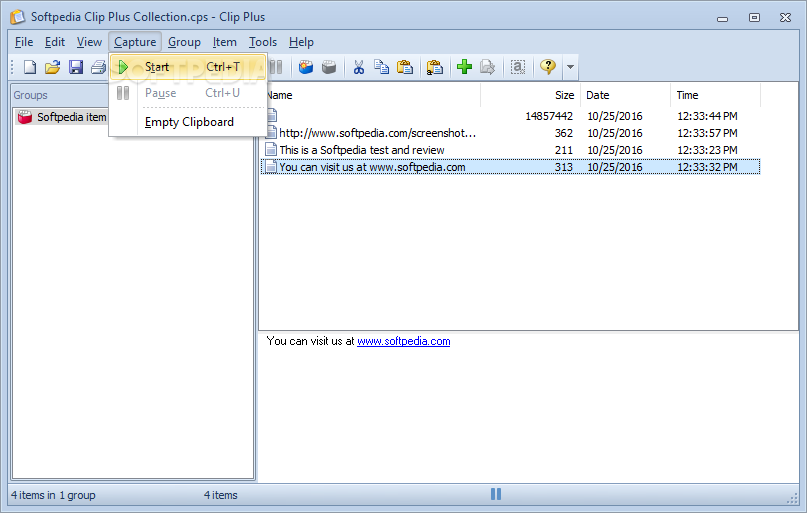Click the Save floppy disk icon
807x513 pixels.
pyautogui.click(x=76, y=67)
